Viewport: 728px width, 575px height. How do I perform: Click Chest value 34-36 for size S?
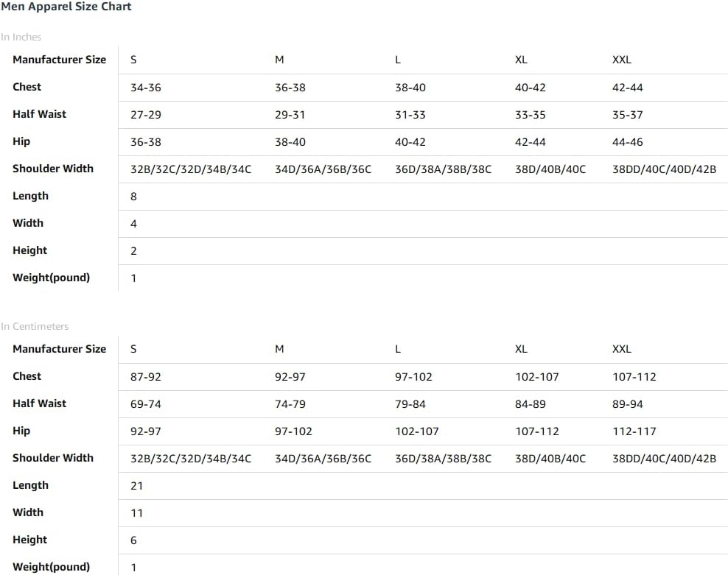145,88
